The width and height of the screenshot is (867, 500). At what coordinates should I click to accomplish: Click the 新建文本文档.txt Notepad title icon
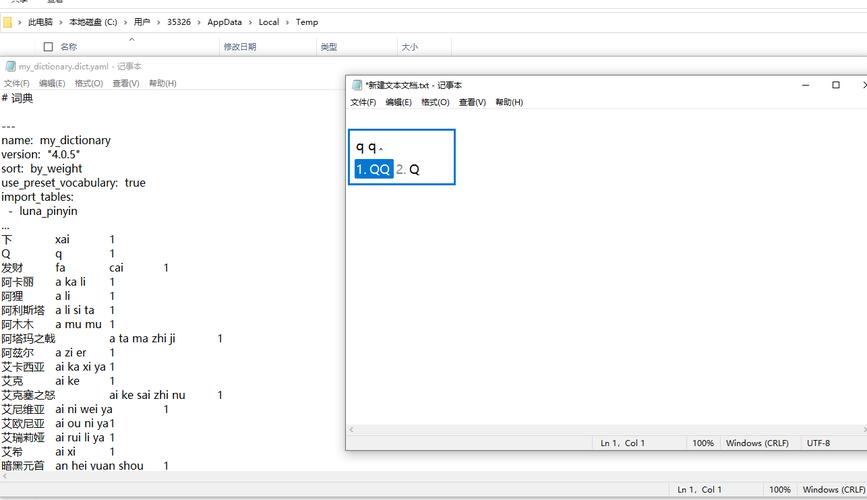(x=357, y=85)
